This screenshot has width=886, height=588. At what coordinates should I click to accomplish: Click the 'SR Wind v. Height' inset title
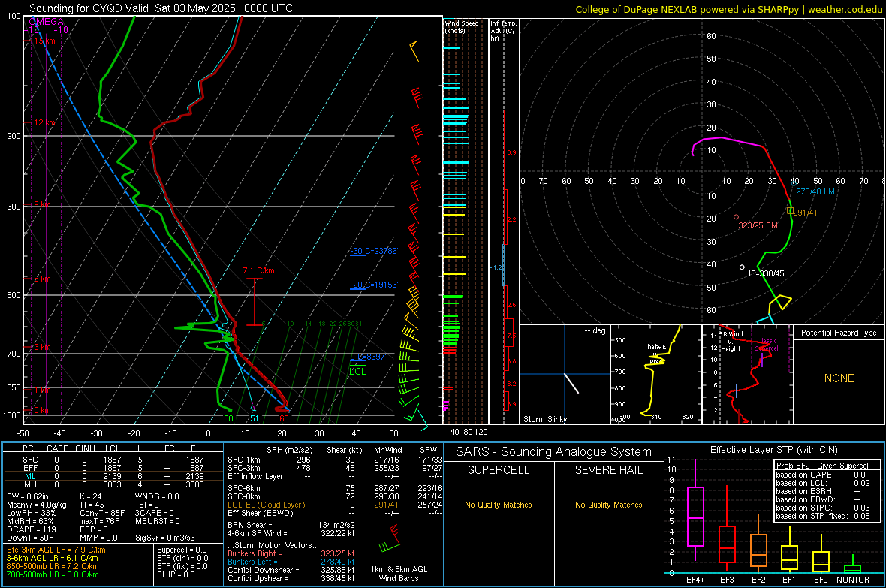[731, 342]
